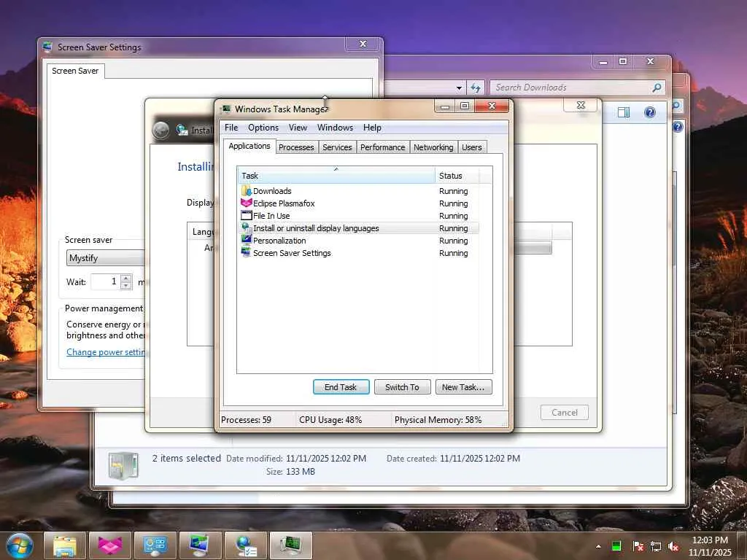This screenshot has height=560, width=747.
Task: Click the back arrow in display languages window
Action: [x=161, y=130]
